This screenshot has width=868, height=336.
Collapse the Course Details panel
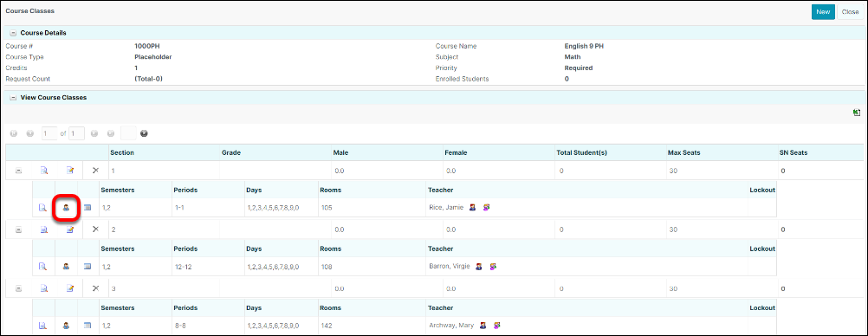[x=13, y=33]
